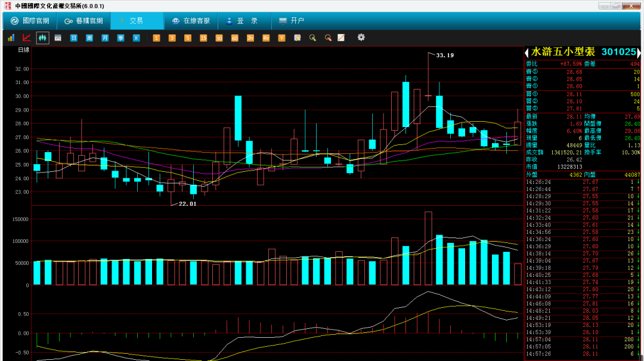Click the stock name 水滸五小型張
The width and height of the screenshot is (644, 361).
click(x=563, y=52)
